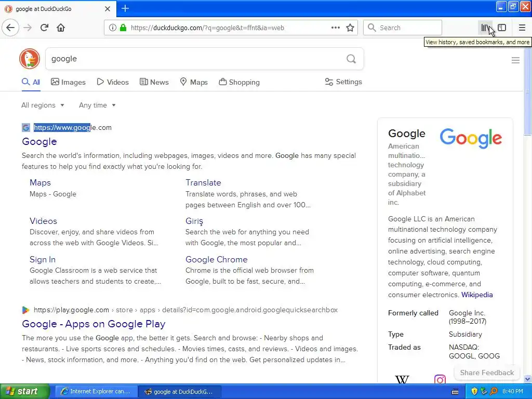Viewport: 532px width, 399px height.
Task: Show sidebars icon in toolbar
Action: pyautogui.click(x=502, y=28)
